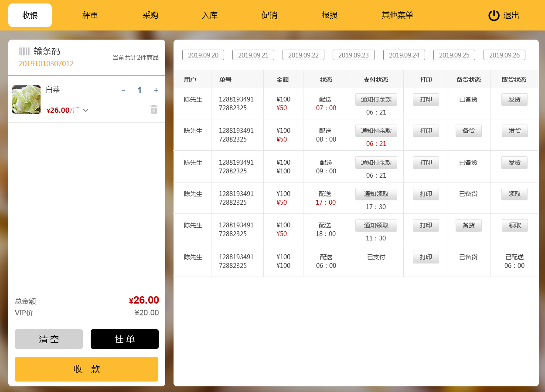Decrease 白菜 quantity with minus sign
This screenshot has width=545, height=392.
[123, 90]
